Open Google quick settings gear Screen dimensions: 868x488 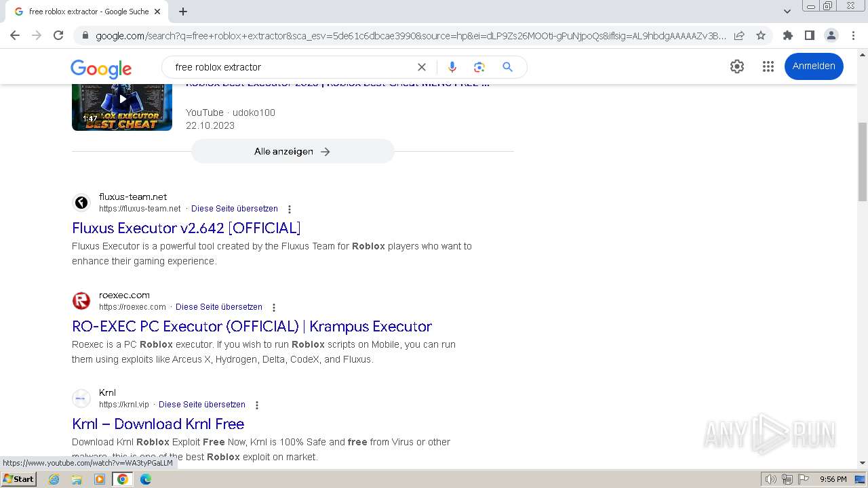(737, 66)
